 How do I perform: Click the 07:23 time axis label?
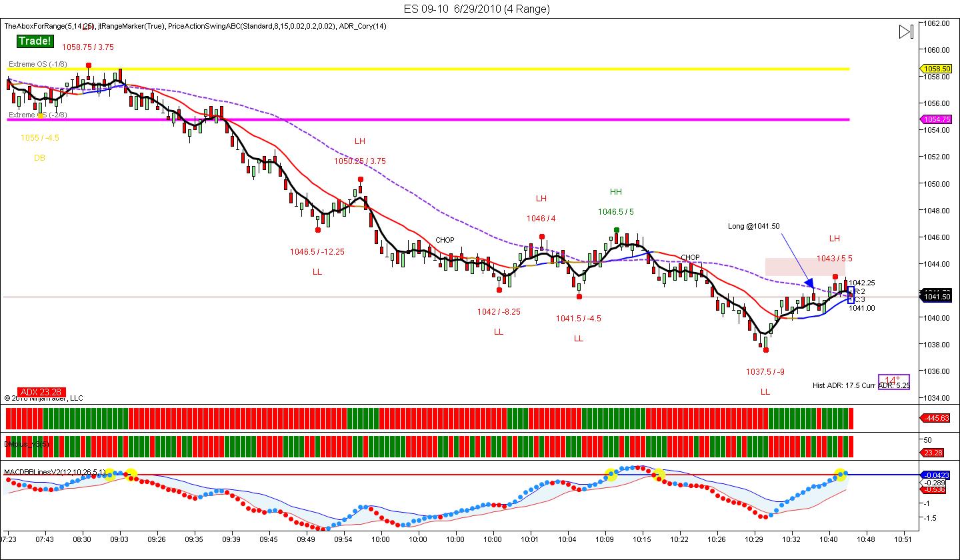[9, 539]
